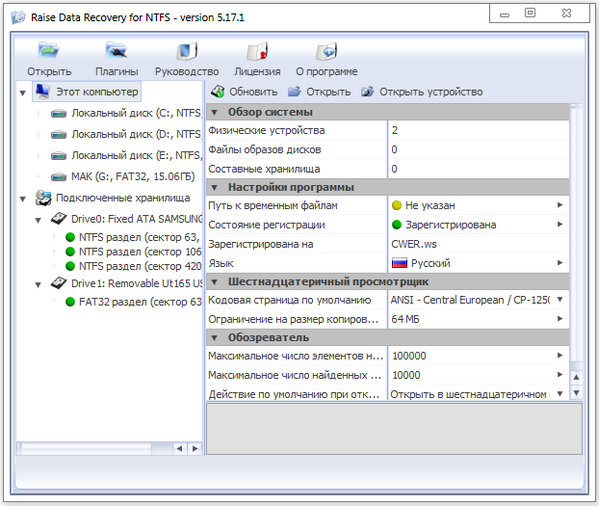Click green dot of NTFS раздел сектор 63

point(70,237)
